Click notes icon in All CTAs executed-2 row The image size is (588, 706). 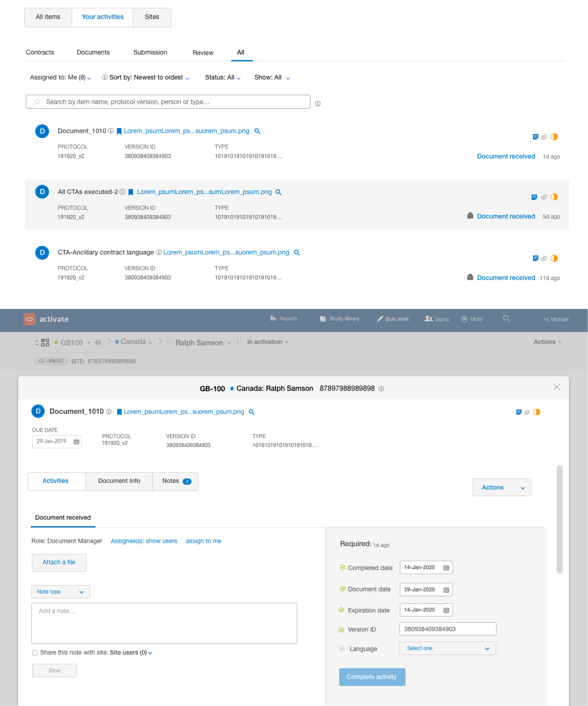[534, 197]
